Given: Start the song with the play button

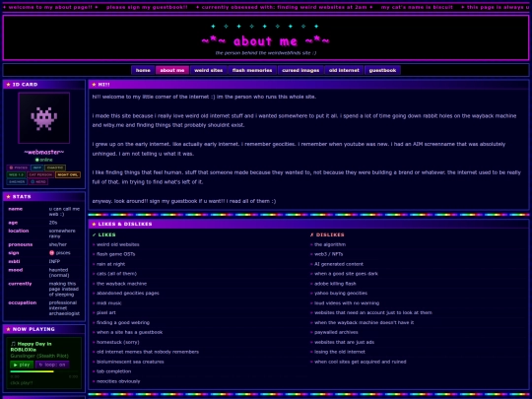Looking at the screenshot, I should [22, 365].
